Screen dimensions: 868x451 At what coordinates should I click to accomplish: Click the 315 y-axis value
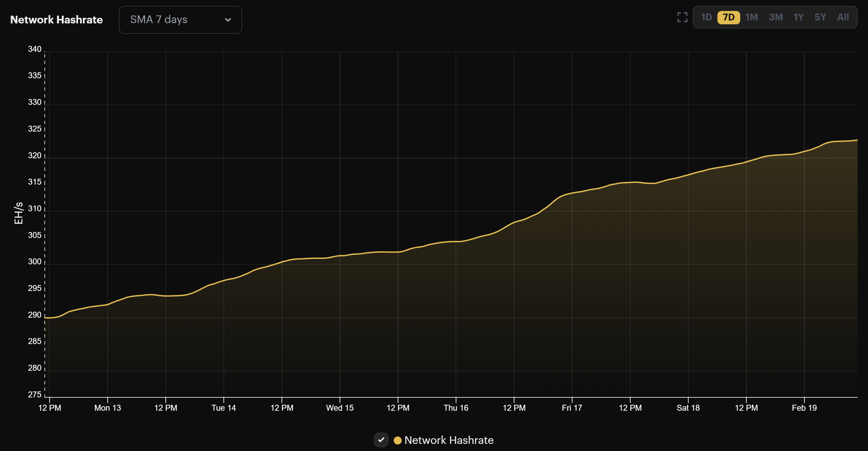34,182
